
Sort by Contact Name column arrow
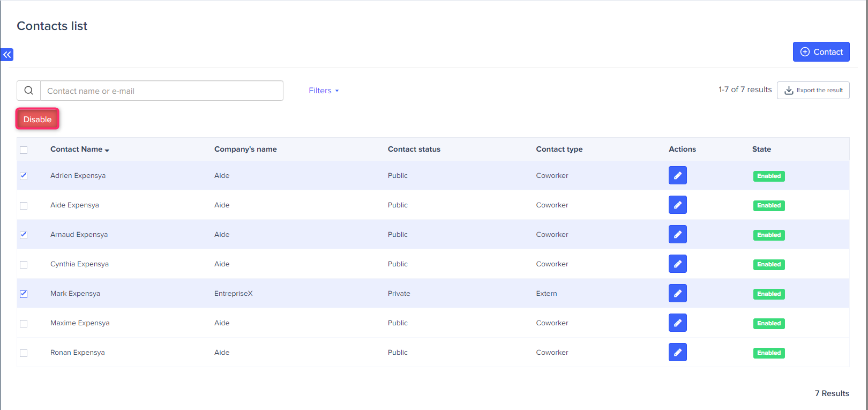(107, 150)
